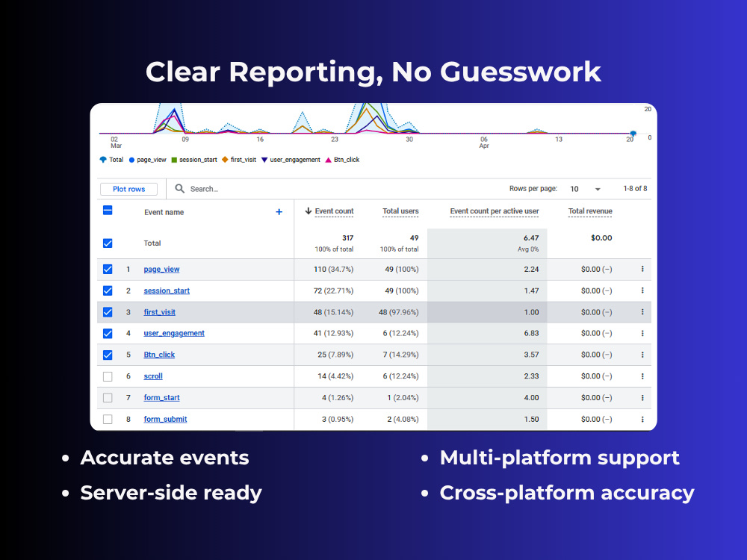Click the 1-8 of 8 pagination text

[635, 189]
